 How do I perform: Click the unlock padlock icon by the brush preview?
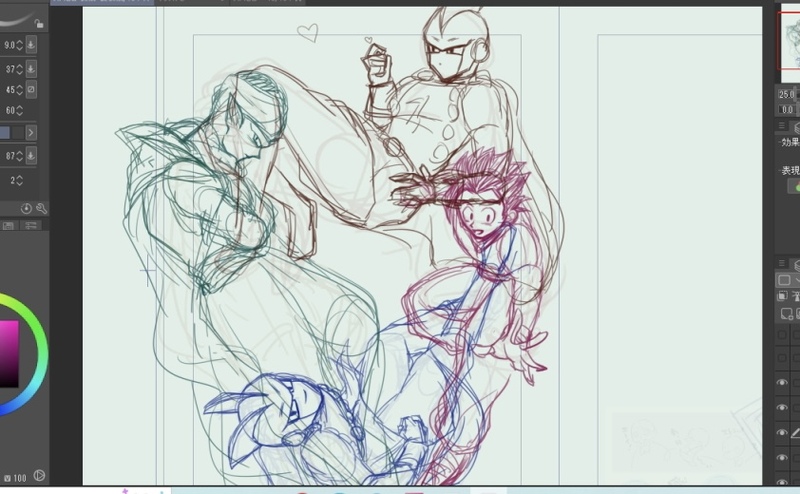click(x=39, y=23)
